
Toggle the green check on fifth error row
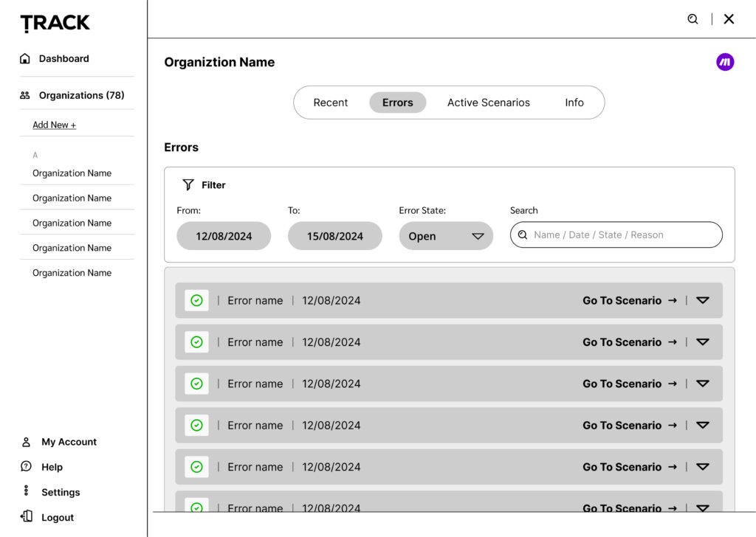(196, 467)
